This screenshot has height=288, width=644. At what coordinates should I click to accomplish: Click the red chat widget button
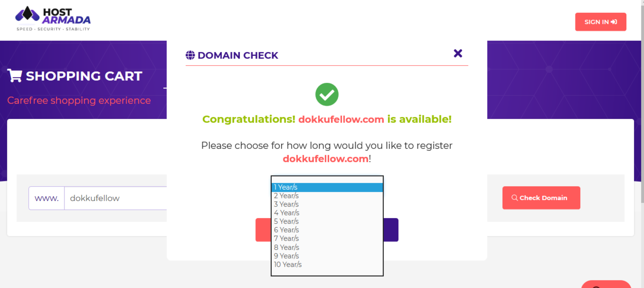(606, 285)
